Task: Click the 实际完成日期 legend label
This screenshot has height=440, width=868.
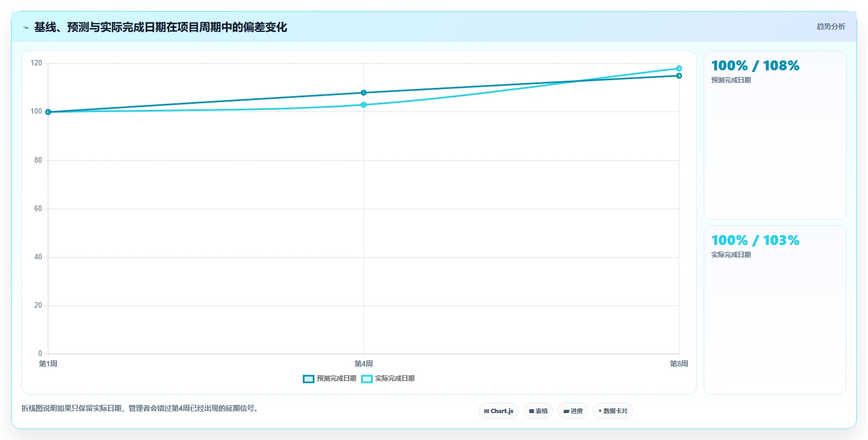Action: coord(395,378)
